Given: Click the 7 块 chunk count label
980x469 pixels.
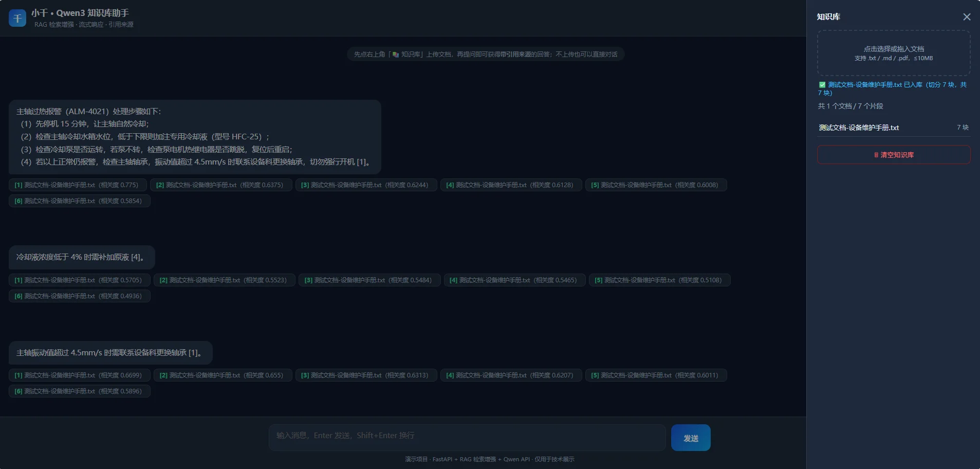Looking at the screenshot, I should click(963, 128).
